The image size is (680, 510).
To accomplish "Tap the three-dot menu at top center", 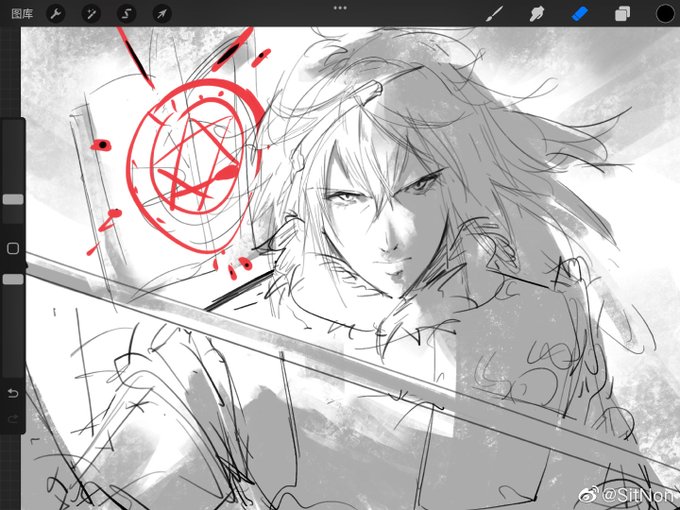I will pyautogui.click(x=340, y=8).
